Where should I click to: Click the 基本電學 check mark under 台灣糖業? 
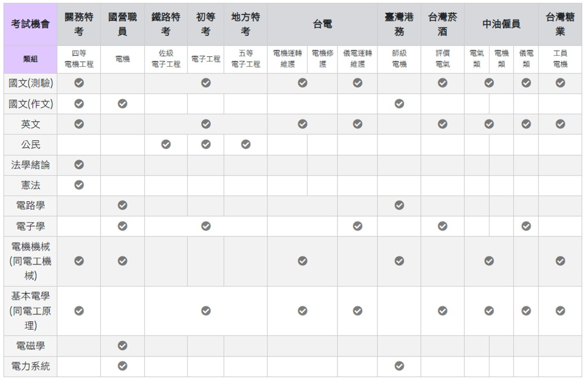pos(560,311)
